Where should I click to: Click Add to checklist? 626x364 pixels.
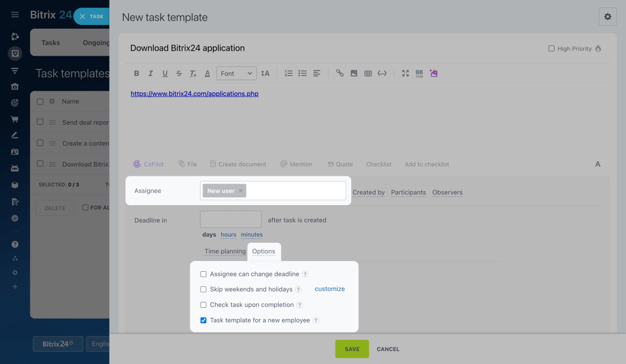[x=427, y=164]
